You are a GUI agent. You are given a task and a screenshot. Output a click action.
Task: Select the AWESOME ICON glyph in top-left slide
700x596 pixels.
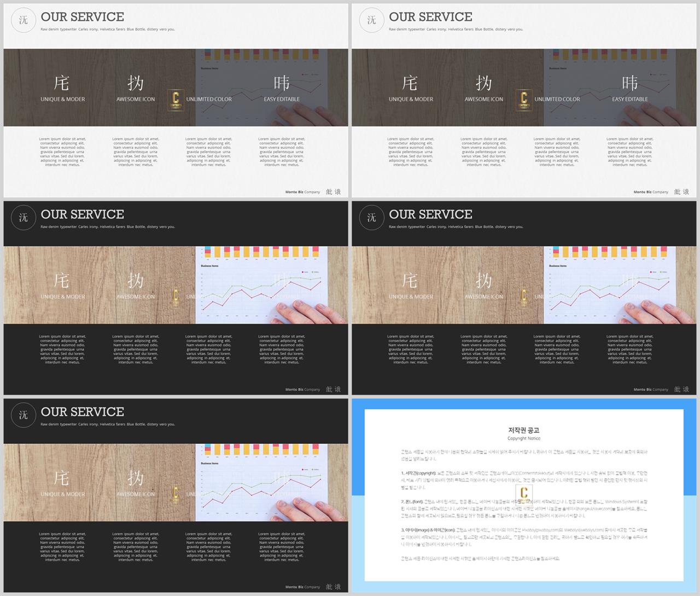[x=136, y=83]
